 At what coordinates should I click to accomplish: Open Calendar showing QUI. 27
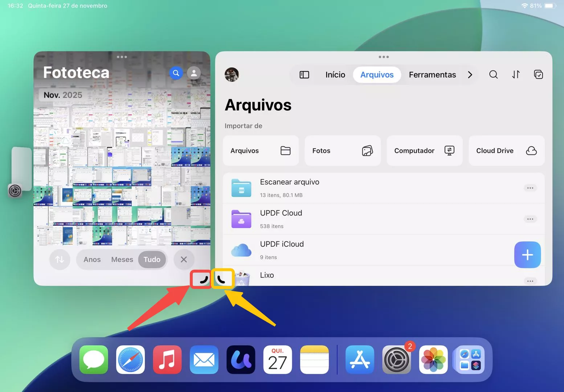tap(278, 360)
